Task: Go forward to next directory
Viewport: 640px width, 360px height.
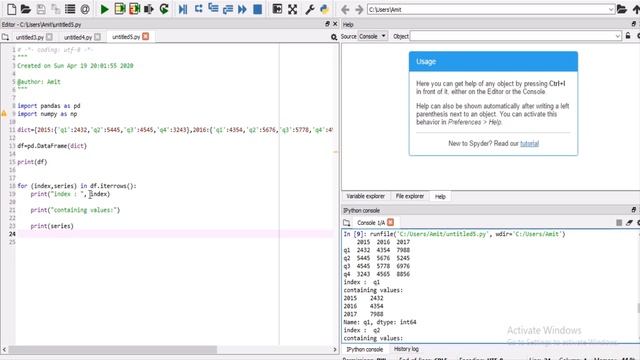Action: [359, 9]
